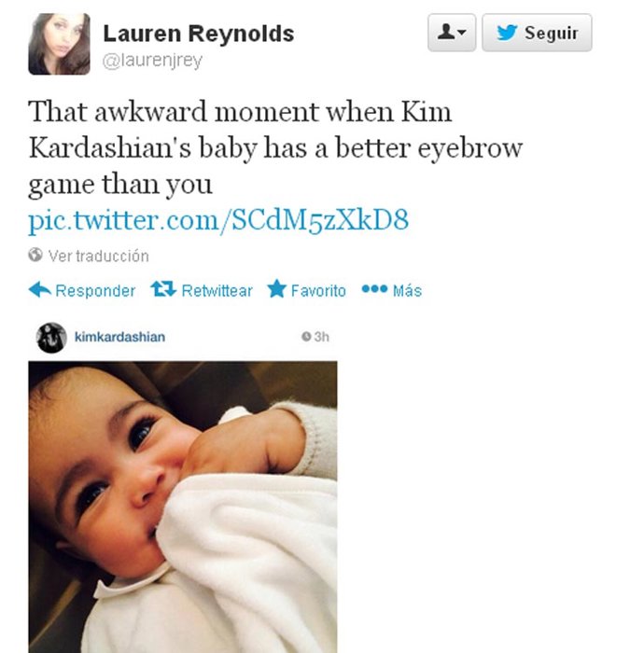The width and height of the screenshot is (644, 653).
Task: Click the three-dots more icon
Action: [374, 288]
